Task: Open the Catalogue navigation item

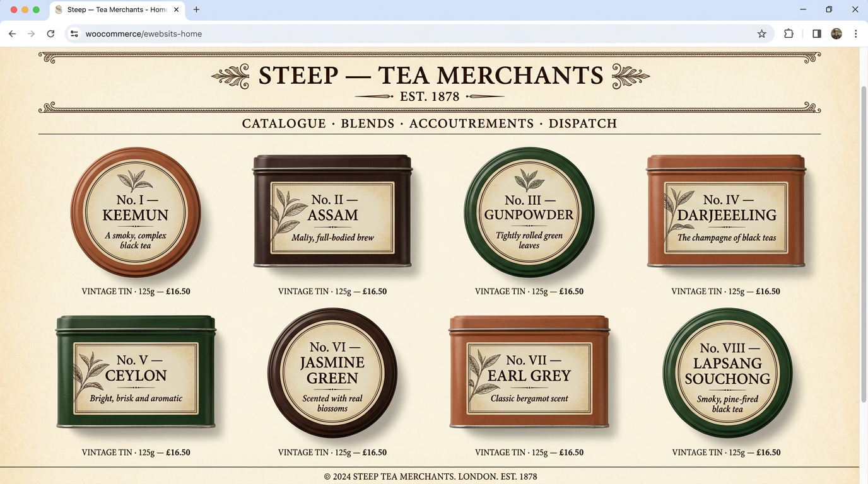Action: point(284,124)
